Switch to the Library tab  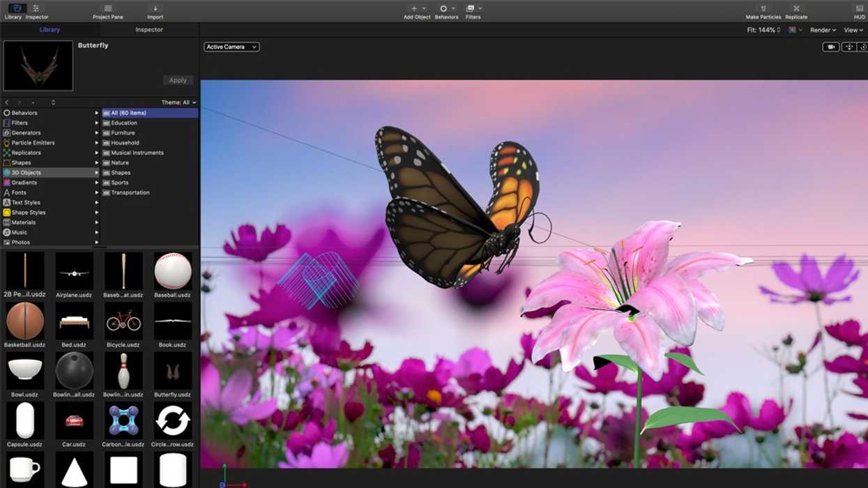(x=50, y=30)
